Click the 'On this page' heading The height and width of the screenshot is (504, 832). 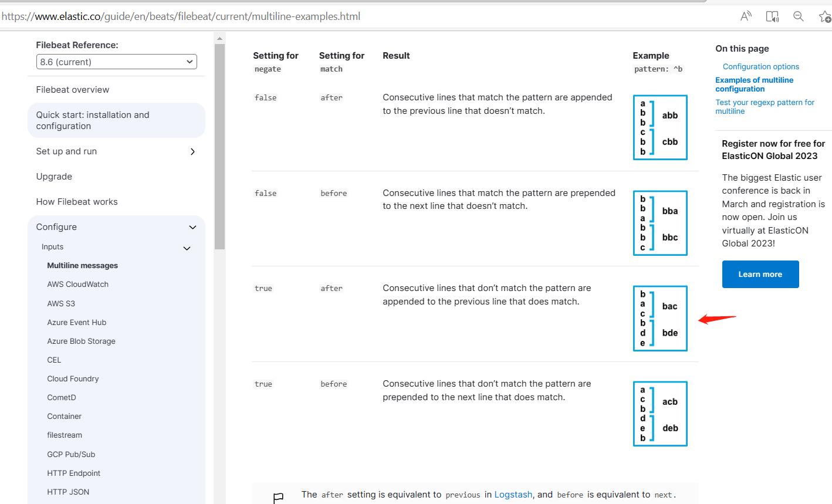[742, 49]
